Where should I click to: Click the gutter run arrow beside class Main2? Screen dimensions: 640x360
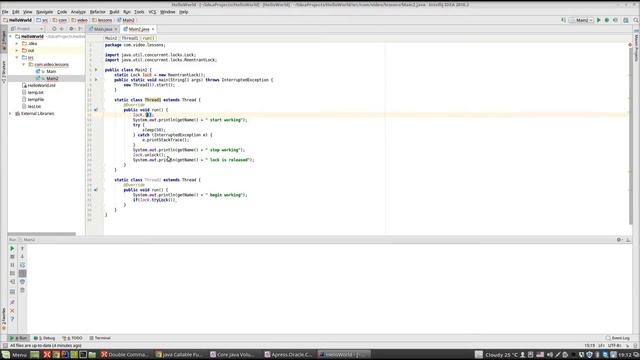pos(96,70)
